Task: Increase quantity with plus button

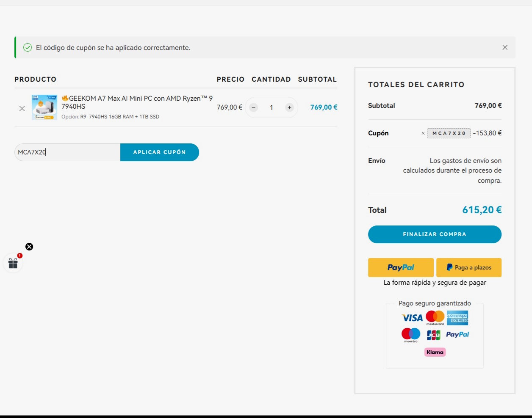Action: (289, 107)
